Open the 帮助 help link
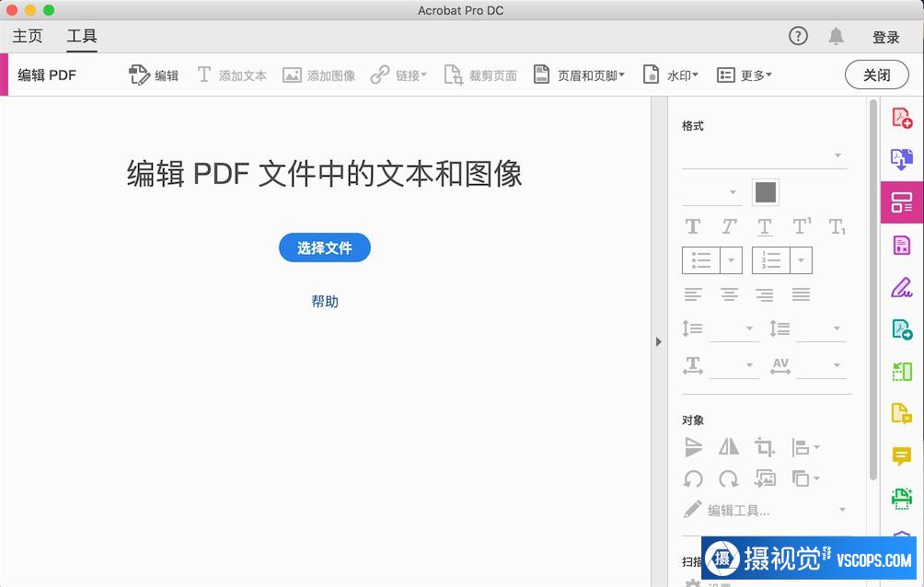Screen dimensions: 924x587 pos(325,302)
